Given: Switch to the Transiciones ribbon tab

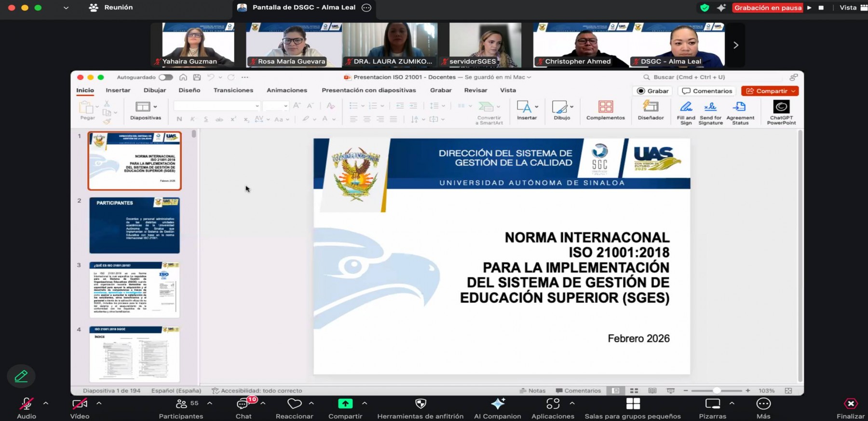Looking at the screenshot, I should click(233, 90).
